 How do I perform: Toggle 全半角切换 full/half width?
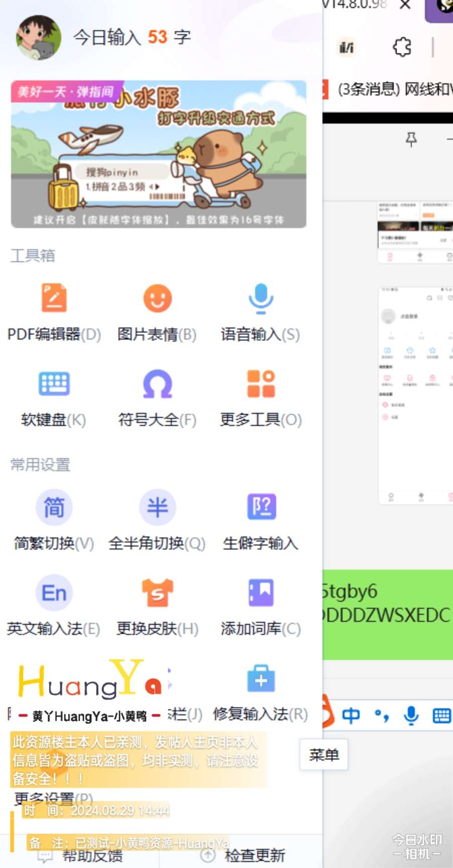pyautogui.click(x=157, y=520)
